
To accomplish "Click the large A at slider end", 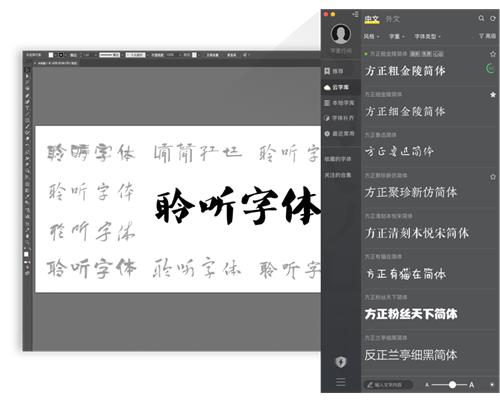I will [x=471, y=385].
